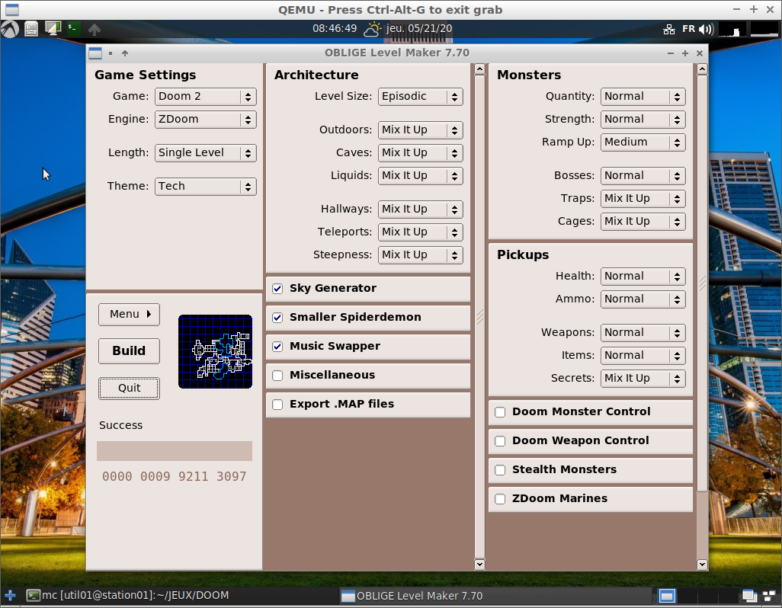
Task: Launch the file manager from top panel
Action: tap(31, 29)
